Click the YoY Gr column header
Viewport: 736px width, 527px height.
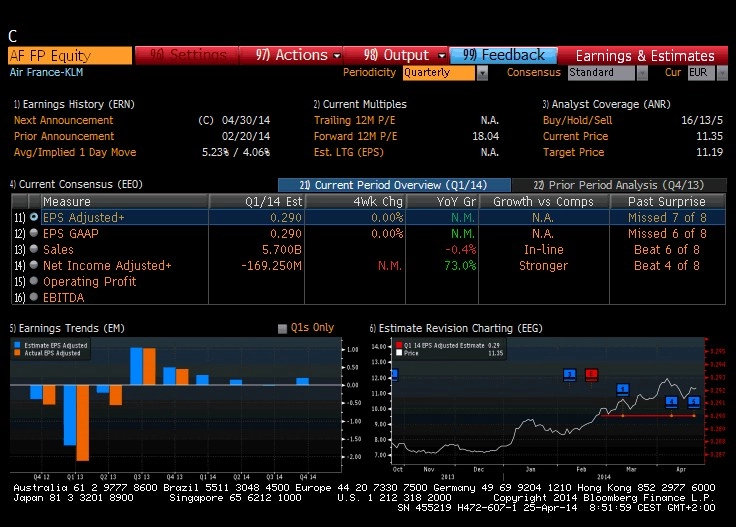coord(442,201)
